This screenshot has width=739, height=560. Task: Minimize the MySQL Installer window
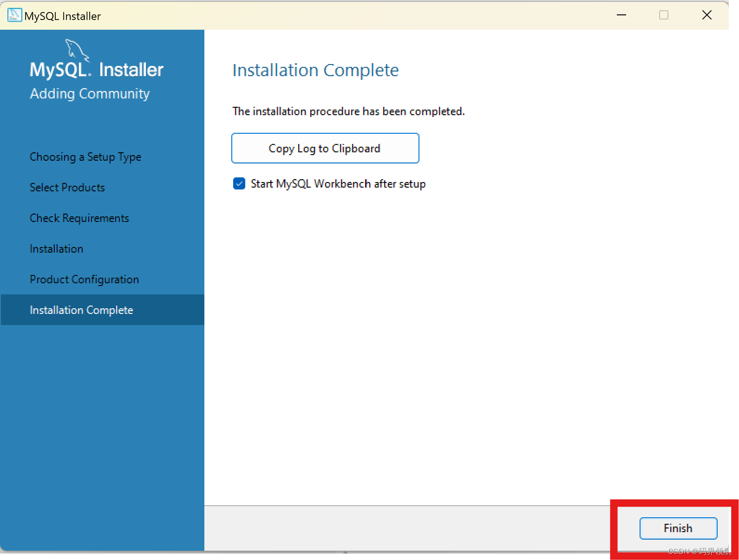coord(621,15)
